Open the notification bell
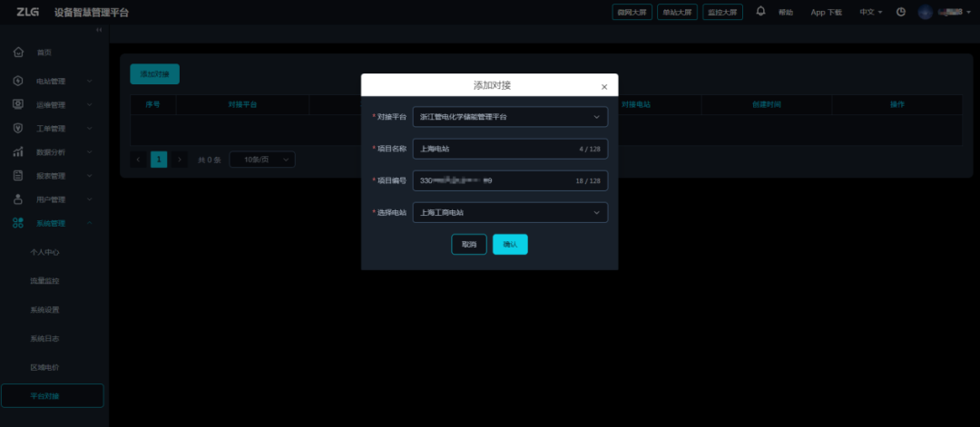 (760, 11)
